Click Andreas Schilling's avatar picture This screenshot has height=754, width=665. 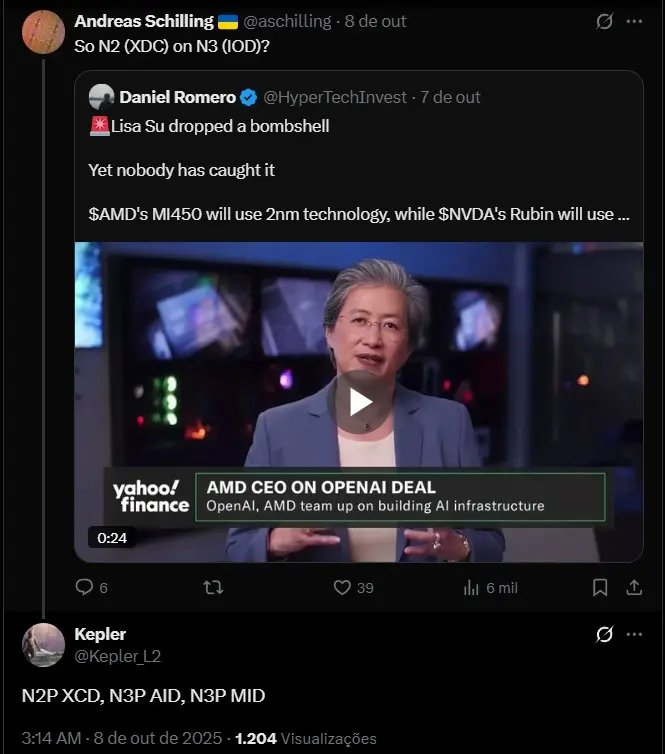pos(43,32)
